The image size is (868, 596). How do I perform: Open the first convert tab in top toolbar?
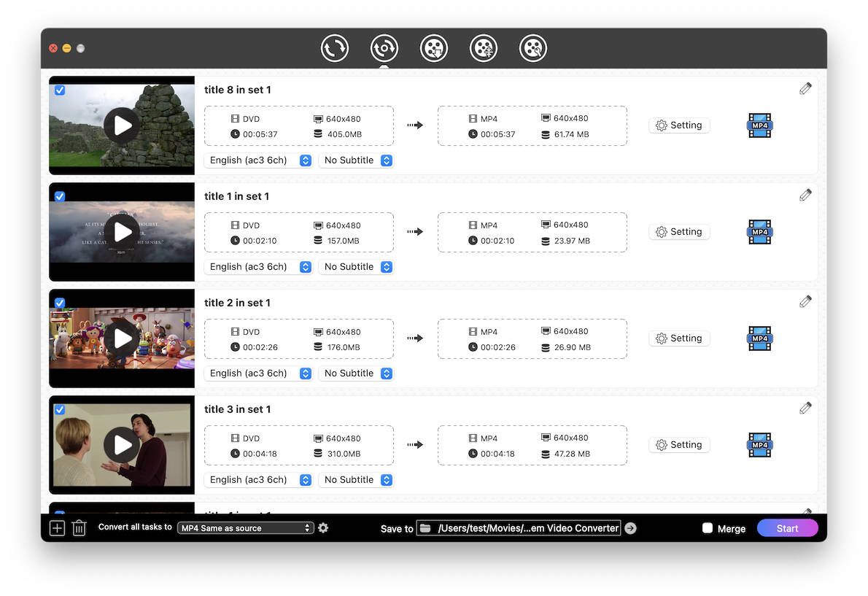tap(335, 49)
